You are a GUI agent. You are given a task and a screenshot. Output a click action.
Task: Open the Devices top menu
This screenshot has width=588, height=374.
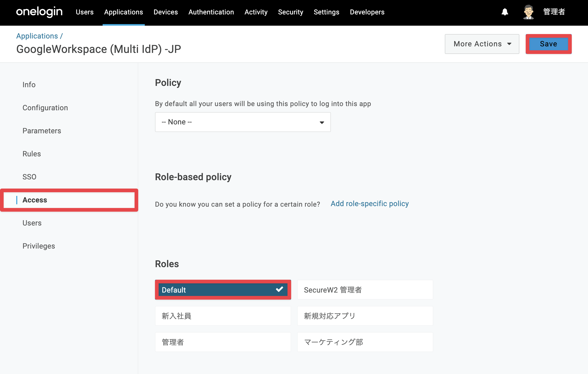(166, 12)
